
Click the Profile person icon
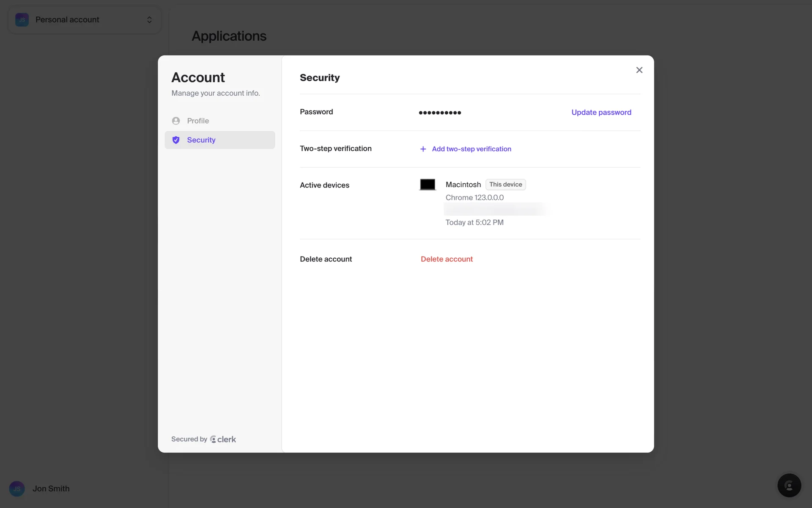pyautogui.click(x=176, y=121)
